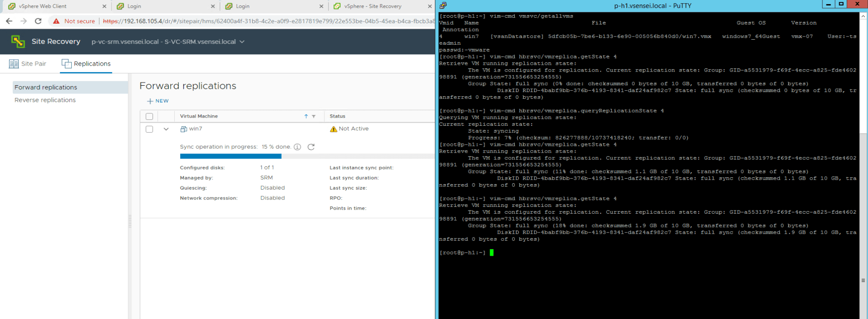Click the blue sync progress bar

pyautogui.click(x=230, y=156)
